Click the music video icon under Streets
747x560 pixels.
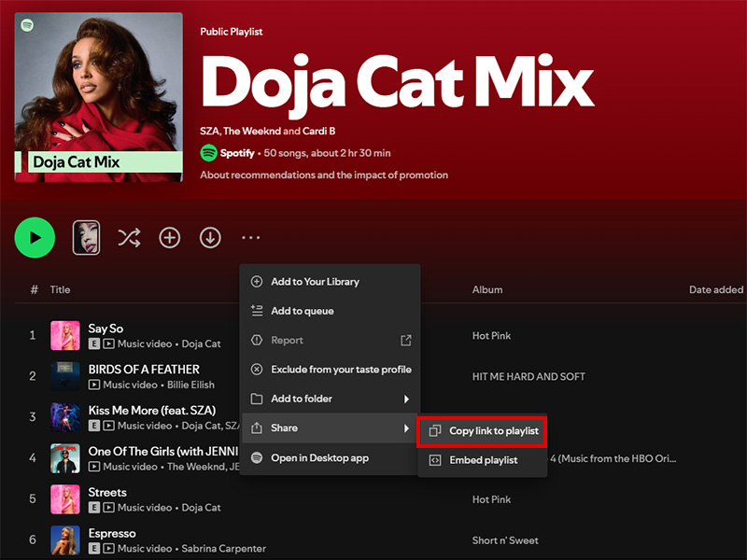pos(108,508)
